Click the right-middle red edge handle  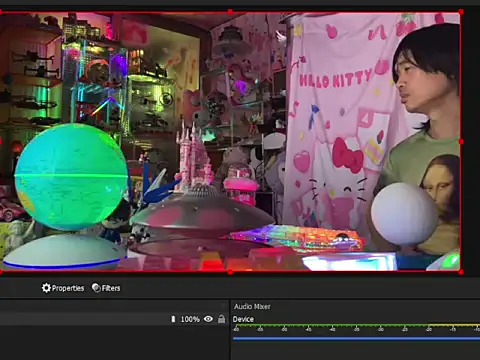pyautogui.click(x=461, y=142)
